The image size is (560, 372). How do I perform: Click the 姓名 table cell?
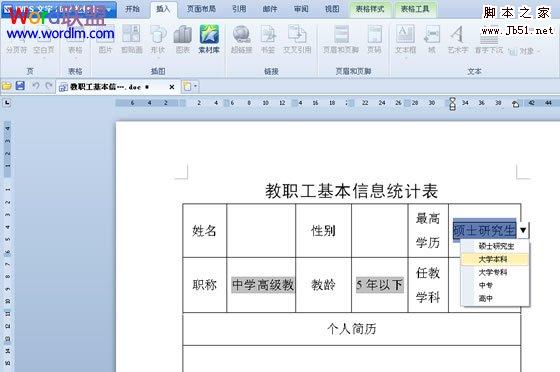click(x=204, y=231)
